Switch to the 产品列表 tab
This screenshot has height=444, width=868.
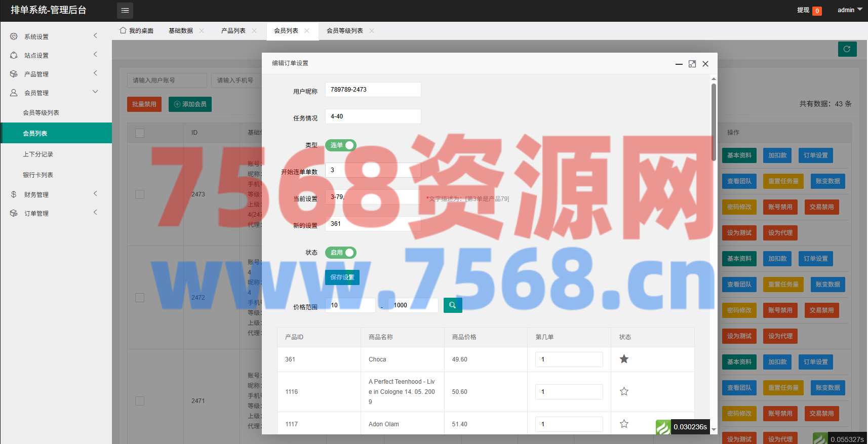(233, 31)
